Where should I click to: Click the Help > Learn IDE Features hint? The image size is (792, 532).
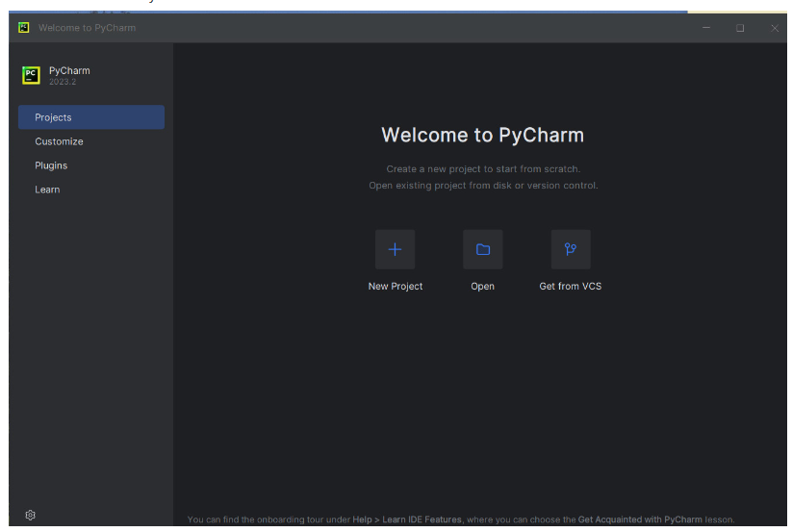[407, 520]
